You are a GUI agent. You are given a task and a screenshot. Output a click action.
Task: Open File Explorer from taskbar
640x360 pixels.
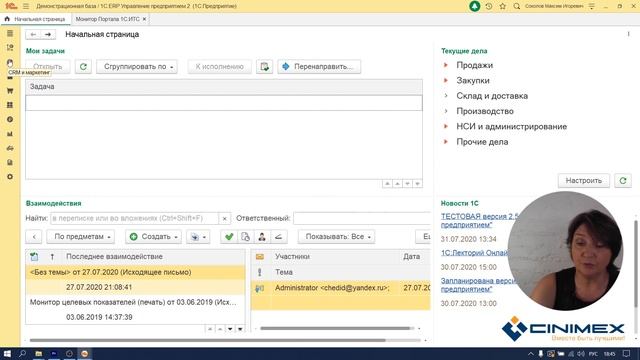click(x=38, y=353)
